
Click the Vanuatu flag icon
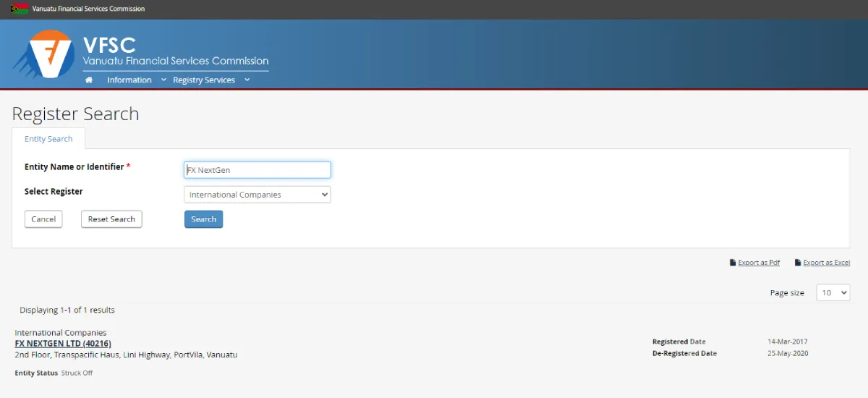pos(20,9)
